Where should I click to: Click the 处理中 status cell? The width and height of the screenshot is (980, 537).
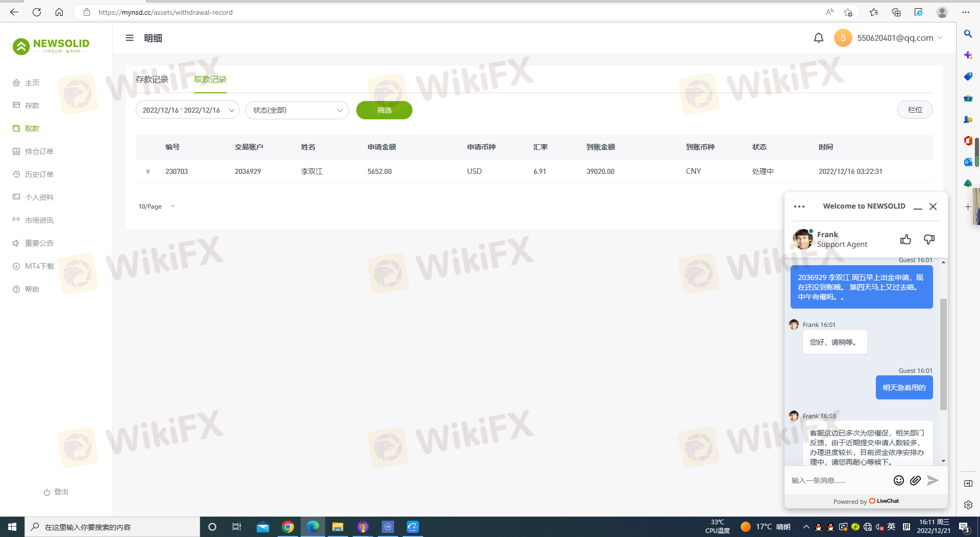[x=763, y=171]
